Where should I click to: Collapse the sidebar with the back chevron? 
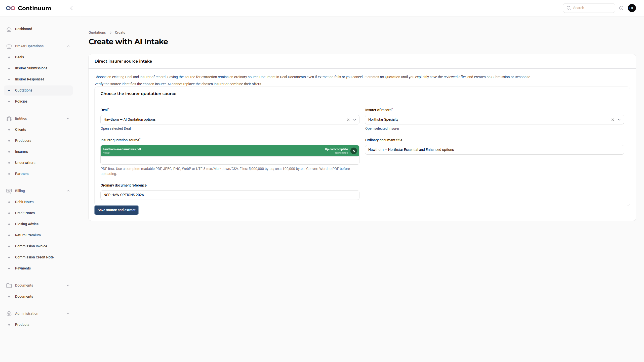[71, 8]
